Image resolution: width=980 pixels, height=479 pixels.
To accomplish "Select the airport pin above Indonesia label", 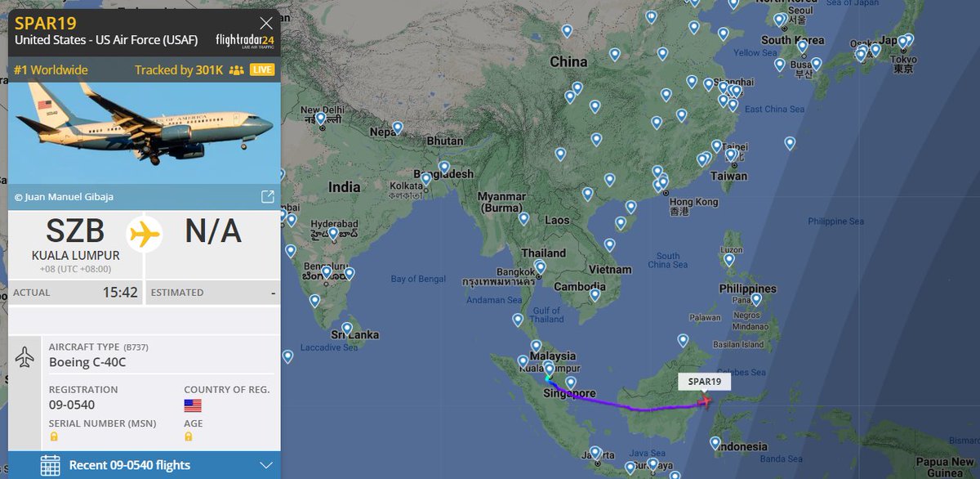I will click(715, 444).
